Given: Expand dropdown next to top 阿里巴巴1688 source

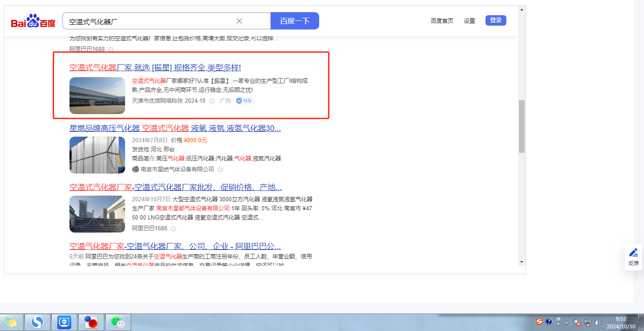Looking at the screenshot, I should coord(111,49).
